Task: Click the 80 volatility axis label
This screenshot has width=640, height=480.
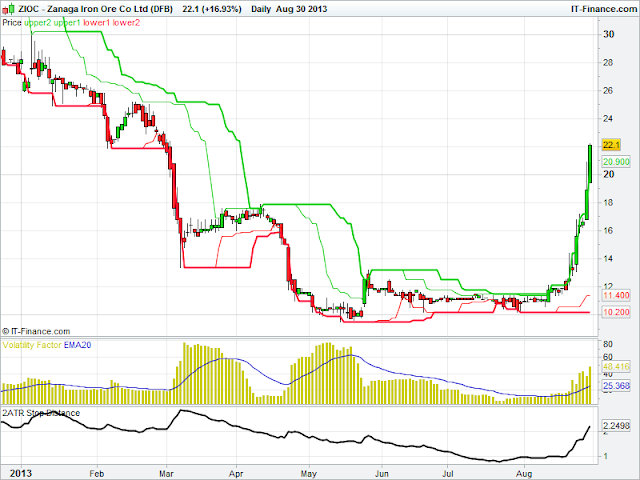Action: pyautogui.click(x=608, y=344)
